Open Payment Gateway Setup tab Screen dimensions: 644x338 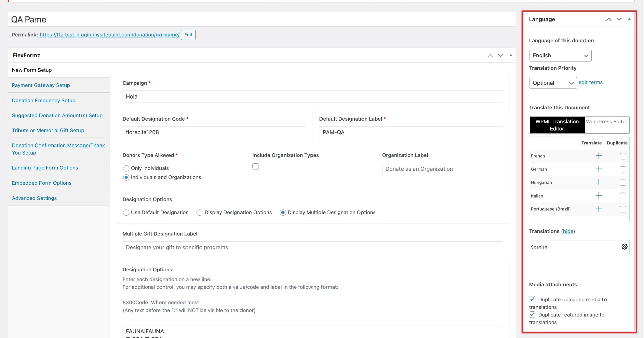tap(41, 85)
